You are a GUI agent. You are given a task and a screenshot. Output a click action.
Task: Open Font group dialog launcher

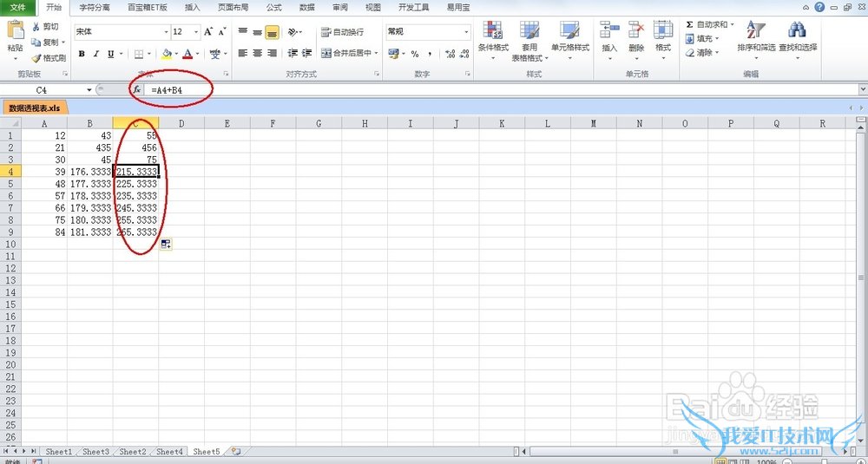click(x=226, y=74)
